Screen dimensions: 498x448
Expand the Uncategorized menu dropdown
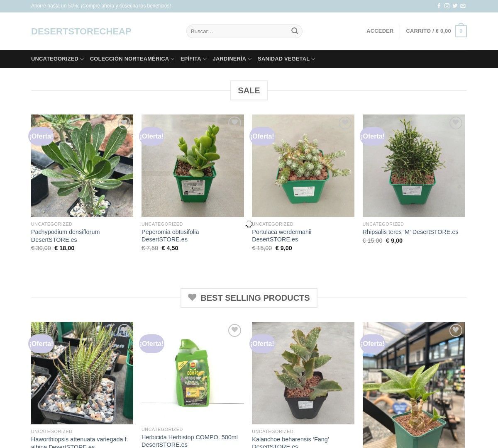(57, 59)
